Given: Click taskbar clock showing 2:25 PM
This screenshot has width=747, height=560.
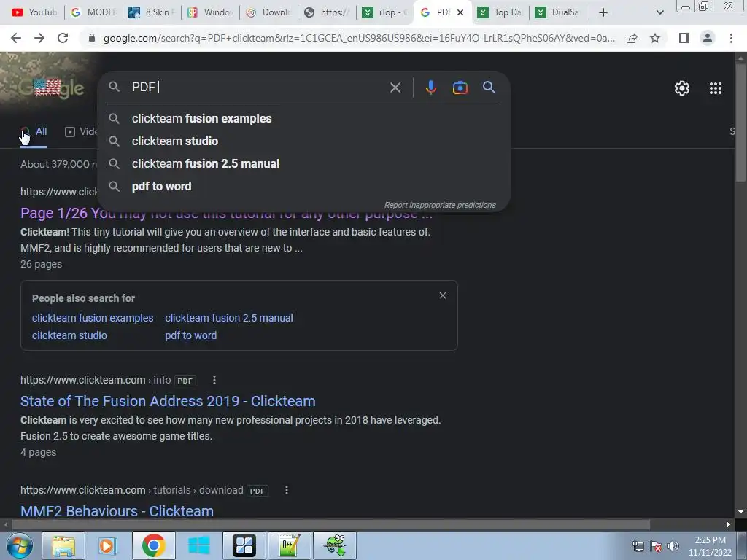Looking at the screenshot, I should [710, 545].
